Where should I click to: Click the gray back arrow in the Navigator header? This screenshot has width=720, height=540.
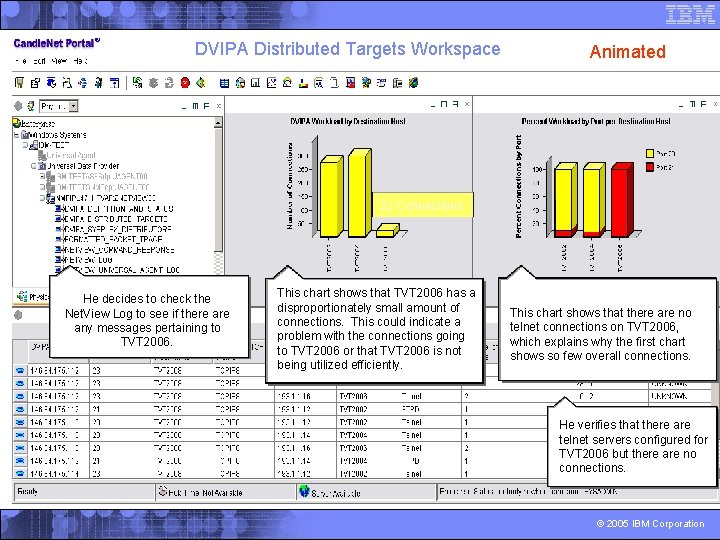coord(18,106)
